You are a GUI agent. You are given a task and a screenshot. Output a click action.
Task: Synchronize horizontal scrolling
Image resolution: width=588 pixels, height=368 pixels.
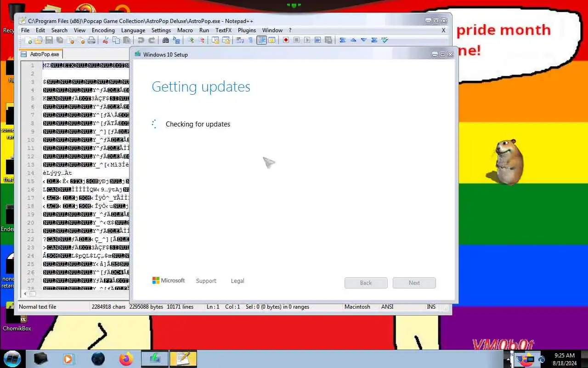pos(226,40)
